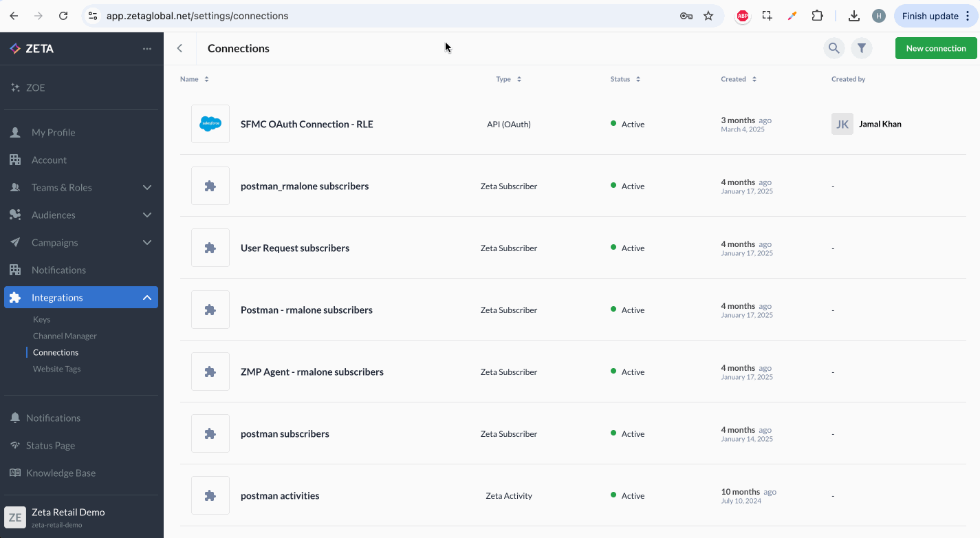Open the sidebar three-dots menu near ZETA
Image resolution: width=980 pixels, height=538 pixels.
pyautogui.click(x=146, y=49)
